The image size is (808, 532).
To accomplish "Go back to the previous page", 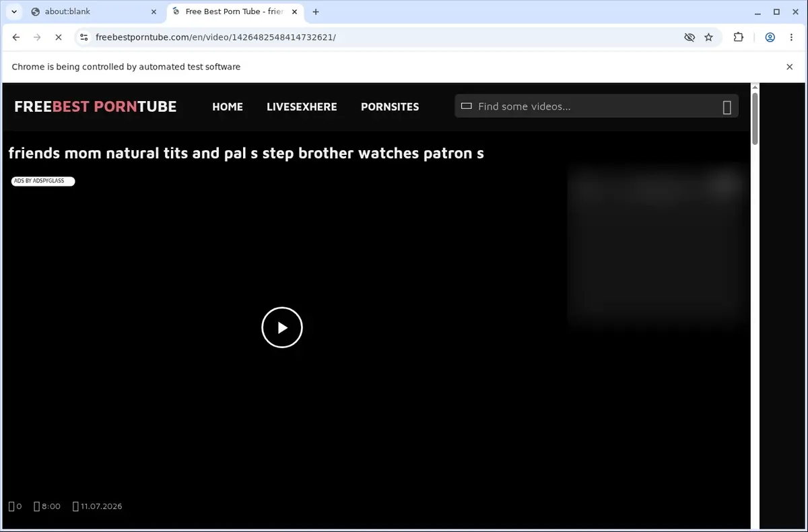I will [x=16, y=38].
